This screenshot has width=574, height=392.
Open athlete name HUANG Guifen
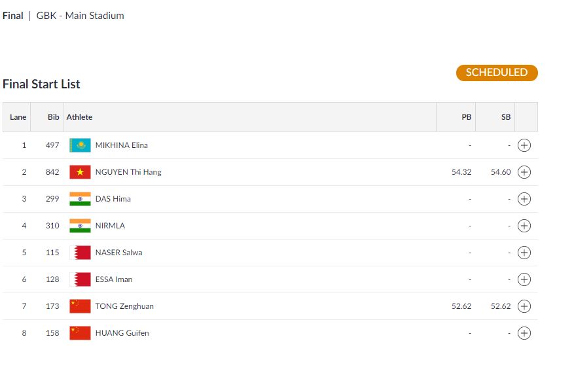point(122,333)
